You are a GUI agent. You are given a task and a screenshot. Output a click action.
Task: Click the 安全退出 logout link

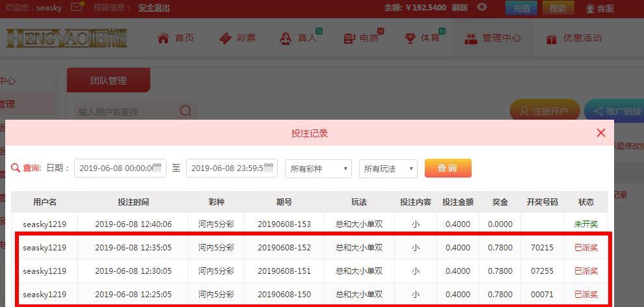[x=154, y=8]
